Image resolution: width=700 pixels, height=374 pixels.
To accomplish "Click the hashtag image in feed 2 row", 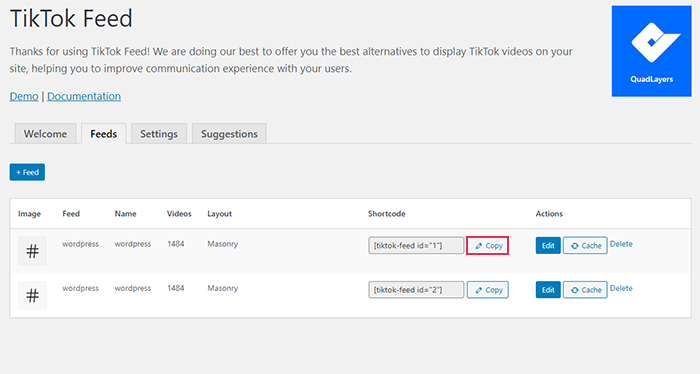I will (32, 295).
